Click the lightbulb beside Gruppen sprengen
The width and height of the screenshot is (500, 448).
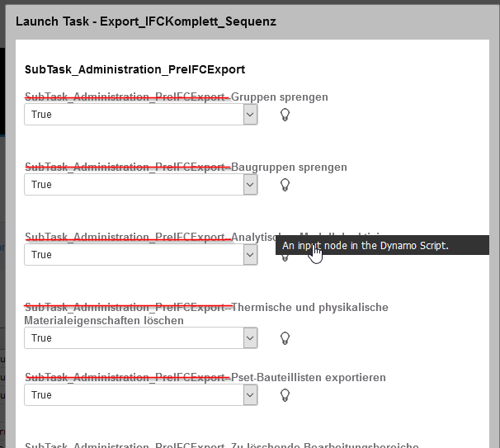point(285,115)
